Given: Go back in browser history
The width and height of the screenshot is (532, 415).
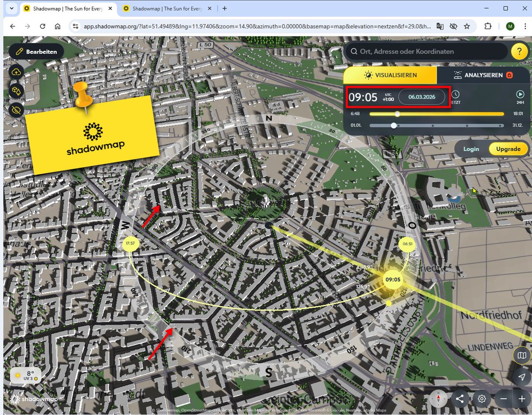Looking at the screenshot, I should pyautogui.click(x=12, y=26).
